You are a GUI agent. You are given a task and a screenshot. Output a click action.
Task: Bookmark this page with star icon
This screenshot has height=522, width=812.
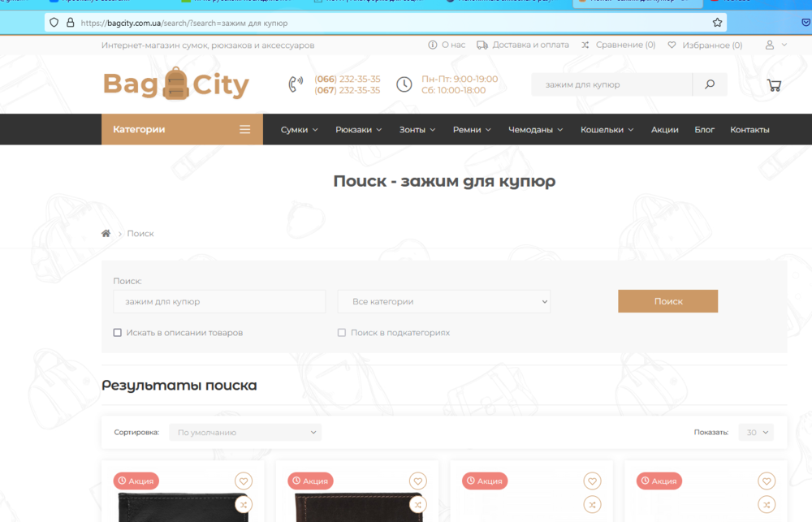[717, 23]
